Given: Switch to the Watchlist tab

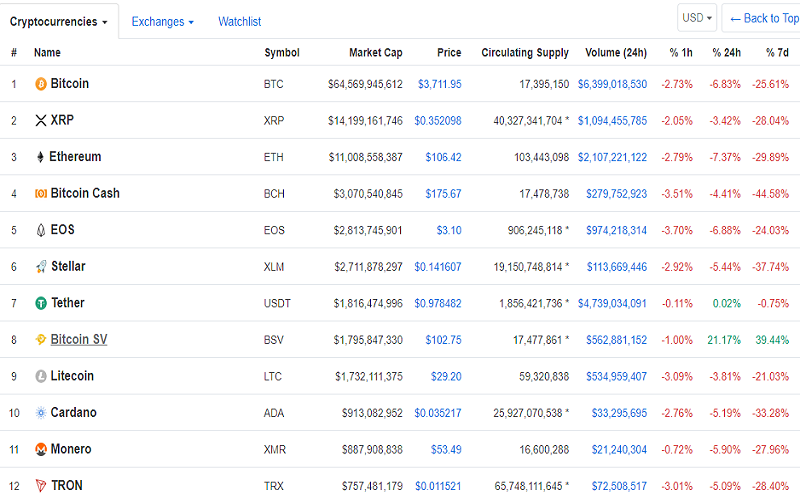Looking at the screenshot, I should click(x=239, y=22).
